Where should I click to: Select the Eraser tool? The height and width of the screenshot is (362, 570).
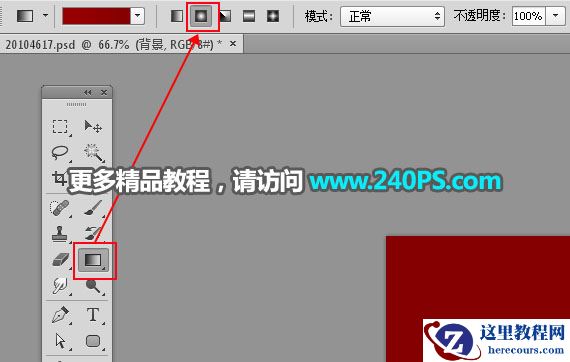point(60,260)
